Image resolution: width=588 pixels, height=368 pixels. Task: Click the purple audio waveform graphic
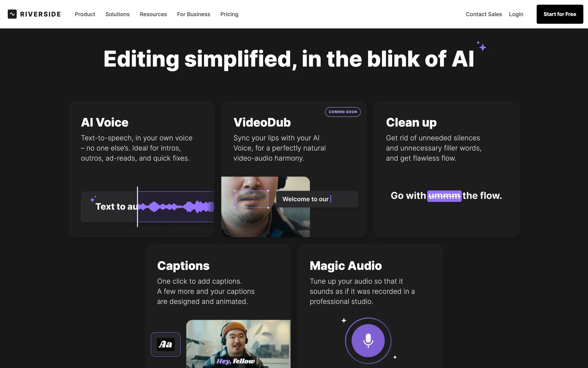[176, 206]
